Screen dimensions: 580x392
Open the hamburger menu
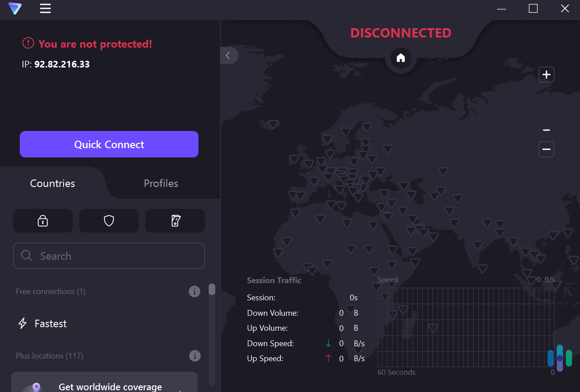(x=45, y=8)
